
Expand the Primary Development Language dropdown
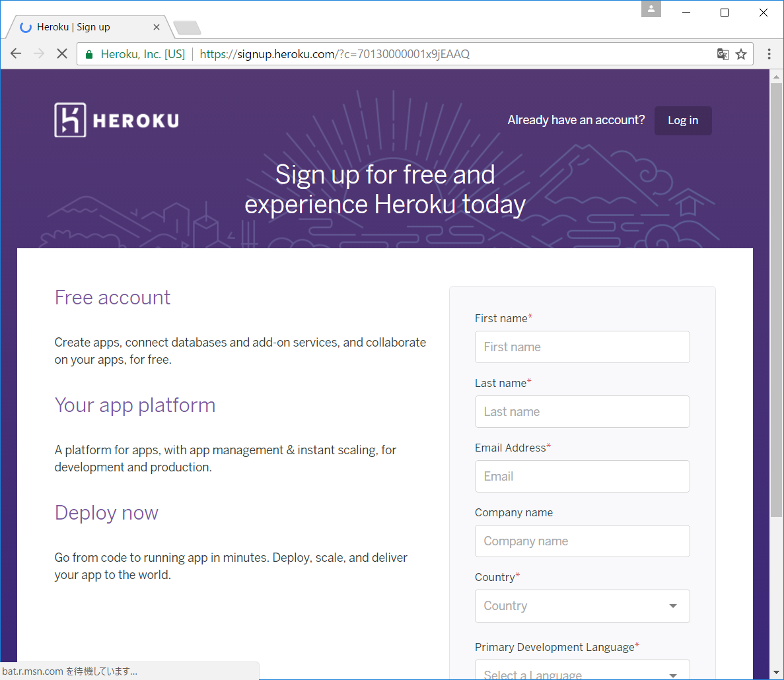582,672
